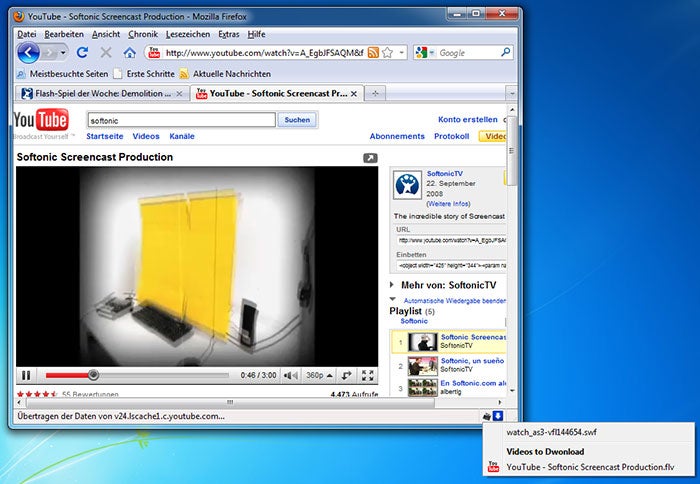700x484 pixels.
Task: Go back with the blue back arrow
Action: (29, 52)
